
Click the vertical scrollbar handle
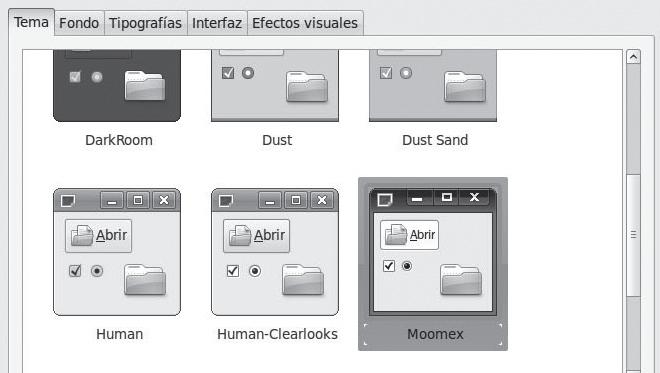633,234
